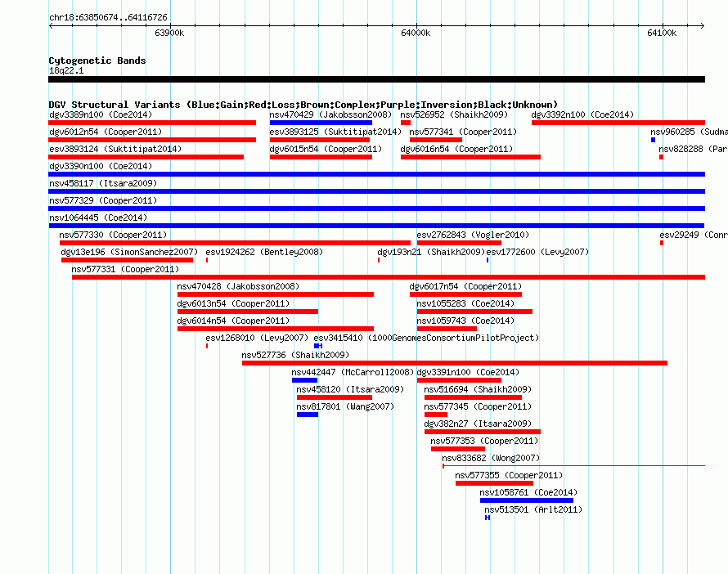Viewport: 728px width, 574px height.
Task: Select nsv577330 (Cooper2011) loss label
Action: coord(113,235)
